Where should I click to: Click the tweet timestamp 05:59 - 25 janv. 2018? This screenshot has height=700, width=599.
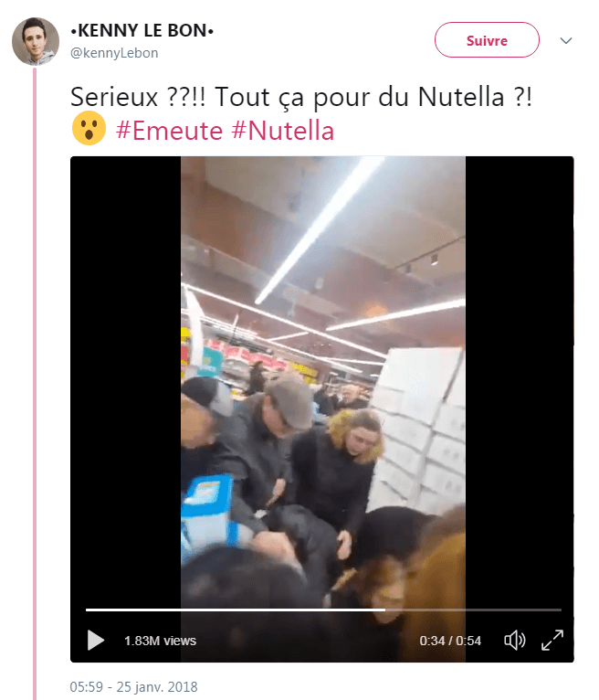click(134, 686)
